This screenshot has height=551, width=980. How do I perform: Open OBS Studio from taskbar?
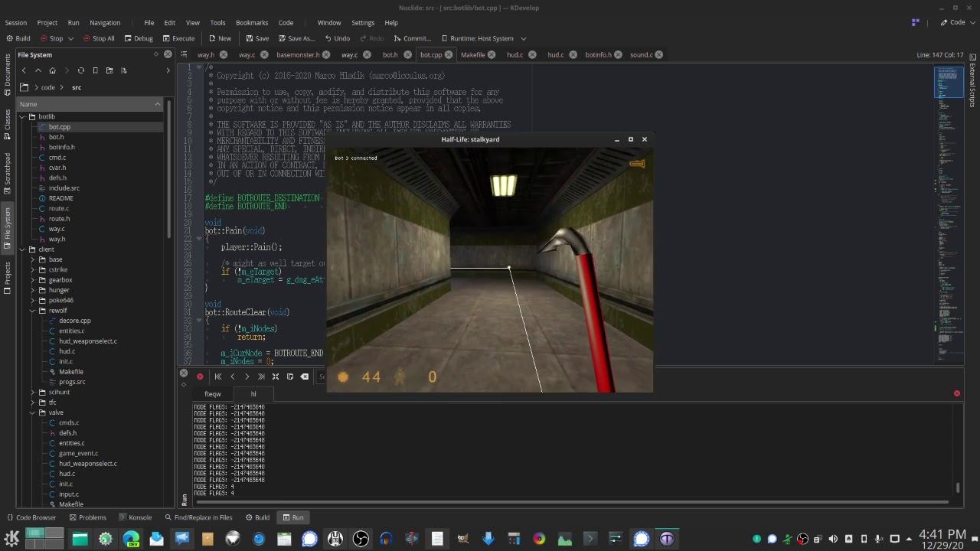[x=361, y=539]
